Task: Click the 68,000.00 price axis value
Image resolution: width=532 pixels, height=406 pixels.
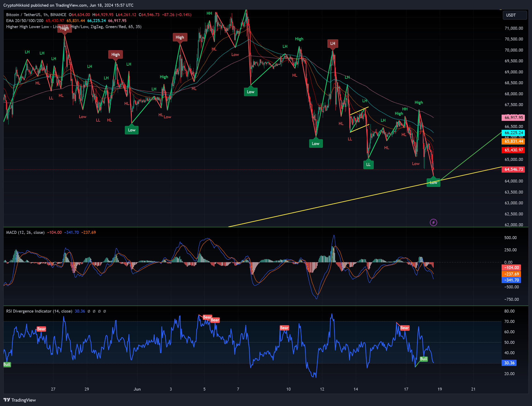Action: 514,94
